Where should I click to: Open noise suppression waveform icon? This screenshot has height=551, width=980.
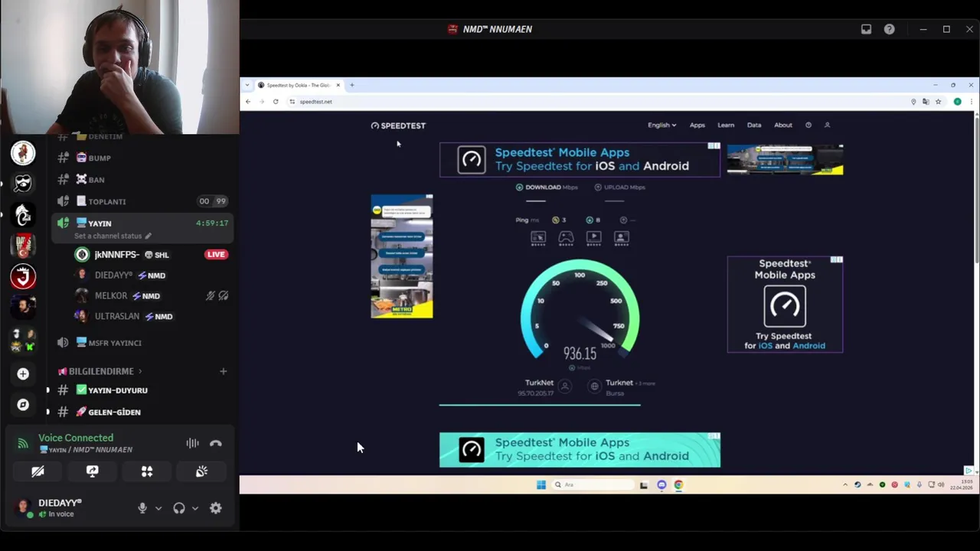pos(192,443)
